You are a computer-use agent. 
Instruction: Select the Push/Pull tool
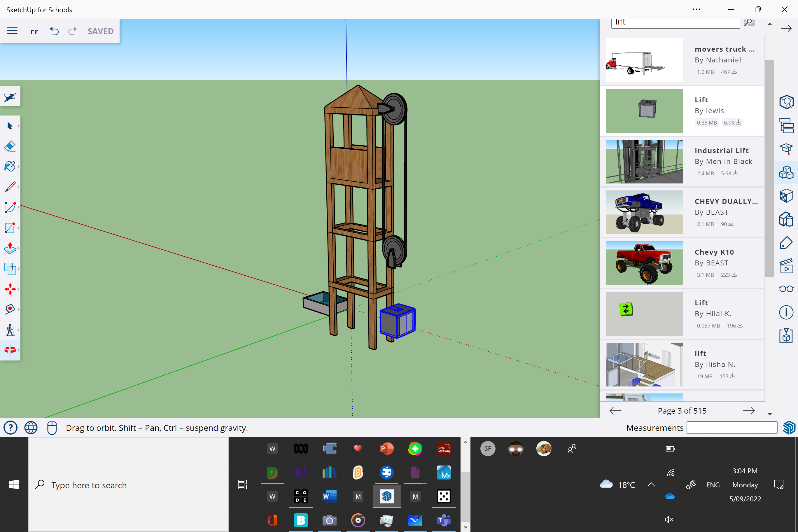click(10, 249)
